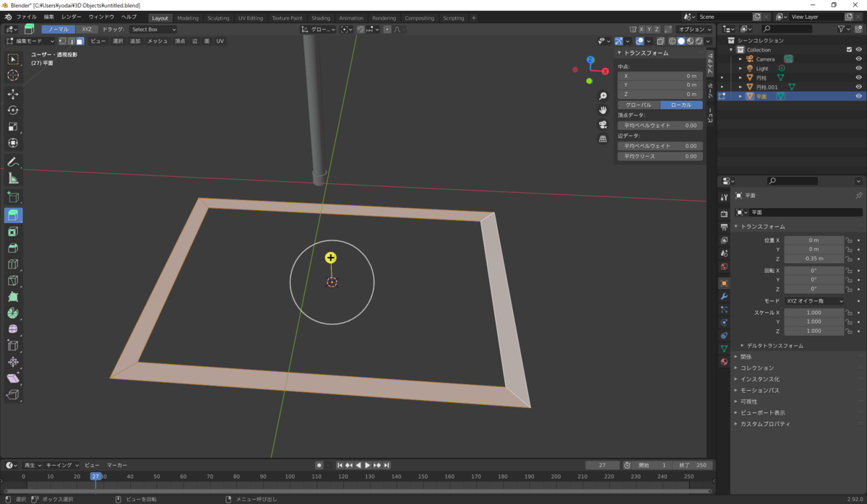867x504 pixels.
Task: Select the Loop Cut tool
Action: pyautogui.click(x=13, y=265)
